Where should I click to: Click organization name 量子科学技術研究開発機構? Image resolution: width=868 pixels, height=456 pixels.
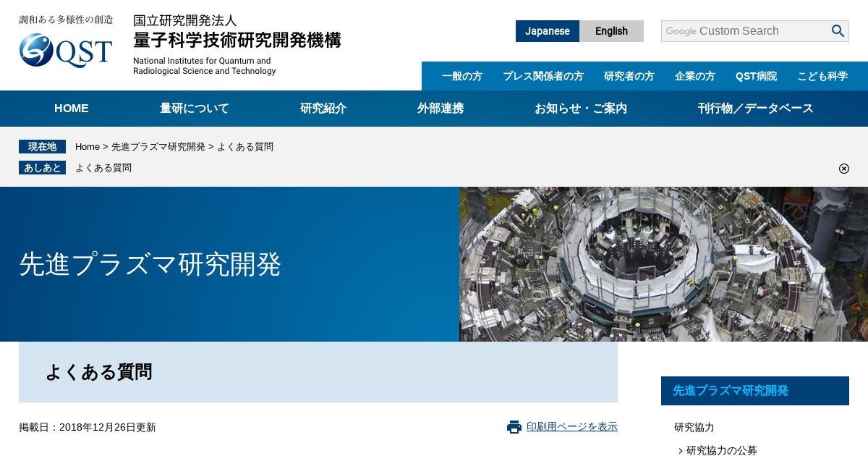[237, 41]
